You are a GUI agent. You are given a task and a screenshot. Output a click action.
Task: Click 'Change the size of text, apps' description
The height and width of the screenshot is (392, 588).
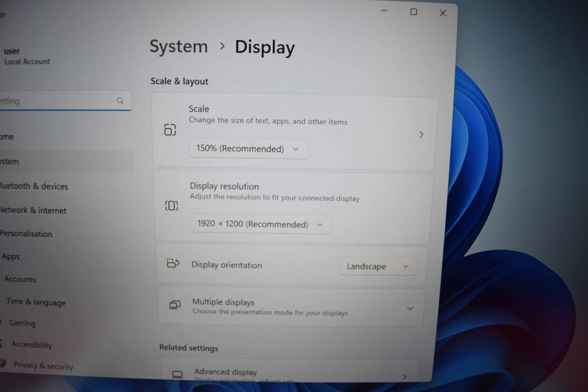point(268,121)
